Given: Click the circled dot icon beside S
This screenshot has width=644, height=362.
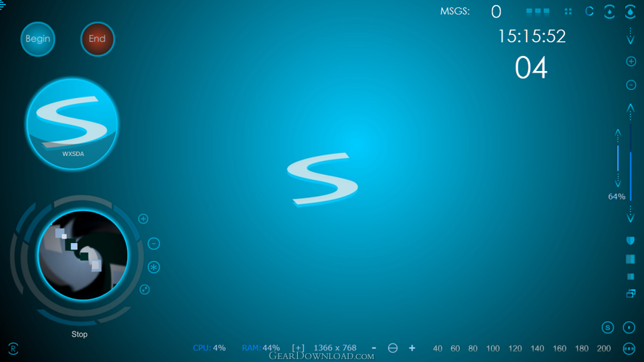Looking at the screenshot, I should (629, 327).
